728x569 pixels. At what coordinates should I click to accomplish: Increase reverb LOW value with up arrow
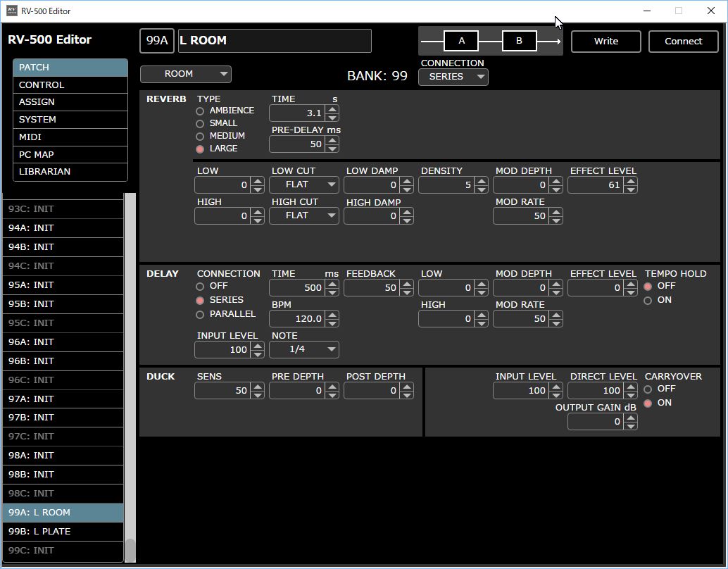point(257,182)
